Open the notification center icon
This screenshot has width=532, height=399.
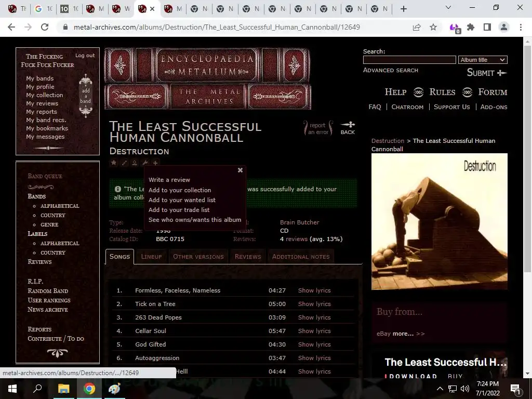tap(515, 389)
